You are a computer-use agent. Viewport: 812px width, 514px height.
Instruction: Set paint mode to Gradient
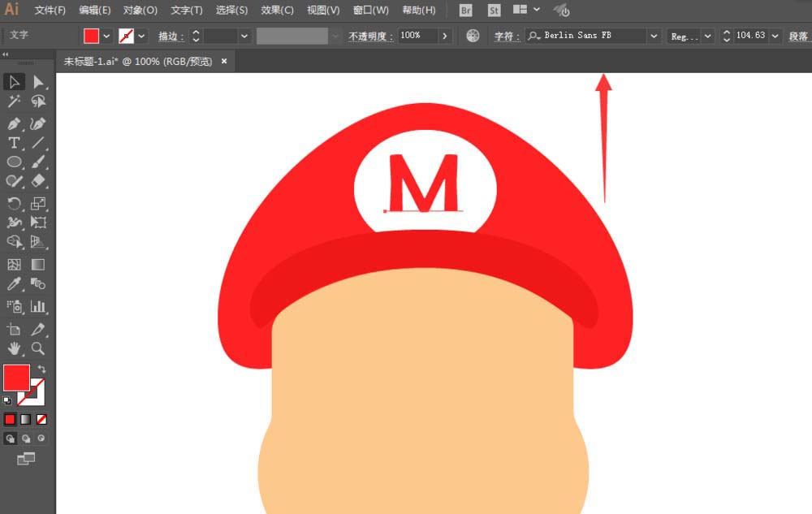(26, 419)
